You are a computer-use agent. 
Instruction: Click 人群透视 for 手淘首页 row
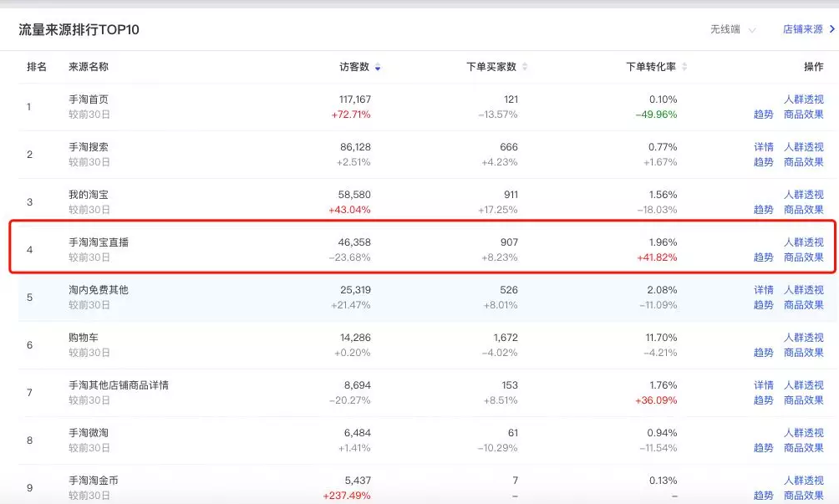coord(803,99)
